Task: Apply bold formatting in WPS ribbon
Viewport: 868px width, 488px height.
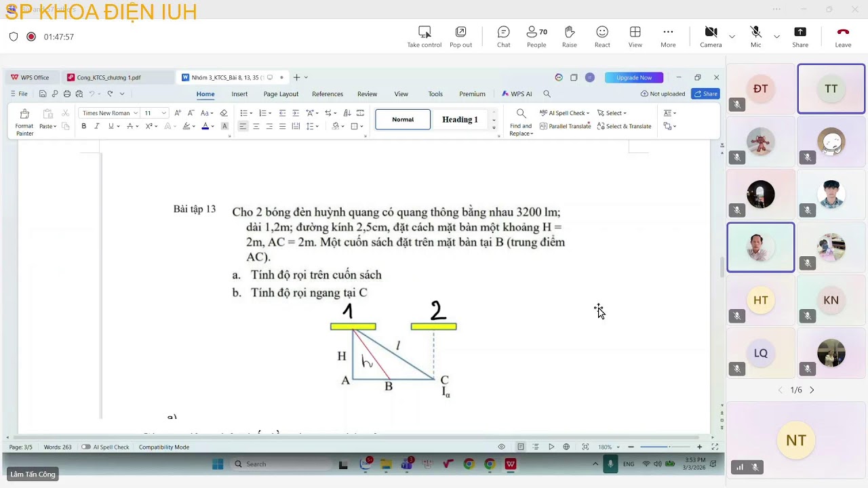Action: (84, 126)
